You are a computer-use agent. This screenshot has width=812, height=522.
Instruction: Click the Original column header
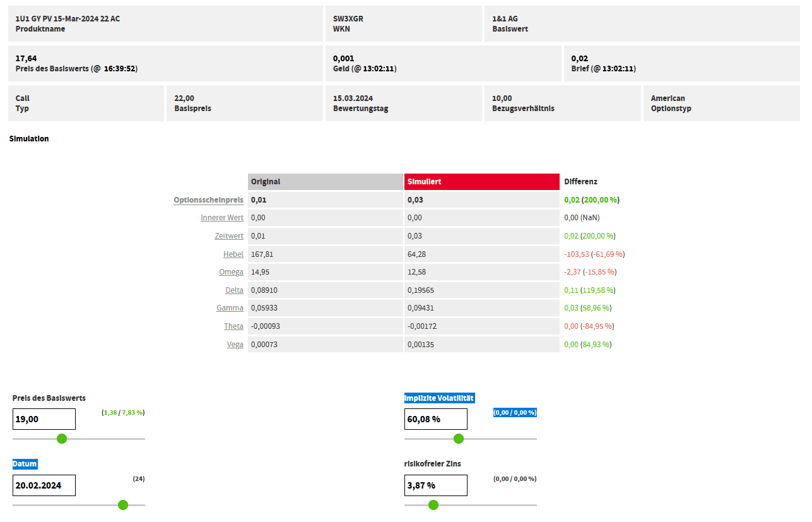point(325,182)
